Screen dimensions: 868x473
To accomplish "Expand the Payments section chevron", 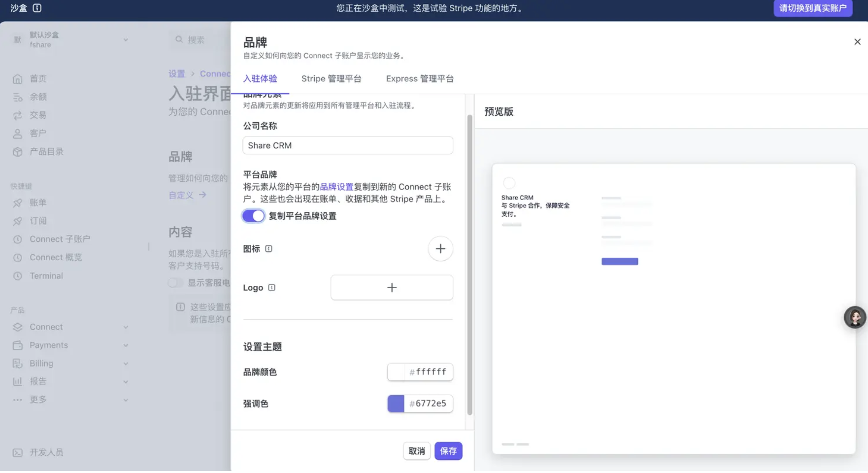I will tap(126, 345).
